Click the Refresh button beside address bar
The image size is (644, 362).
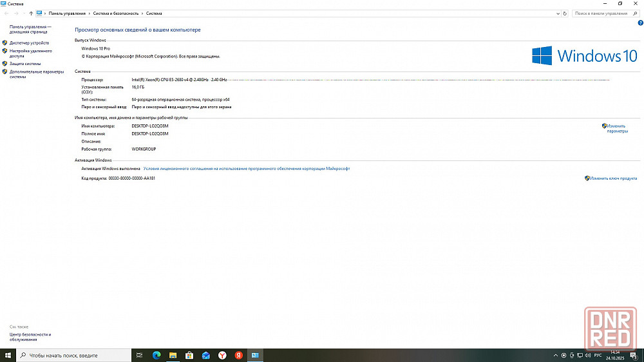565,13
